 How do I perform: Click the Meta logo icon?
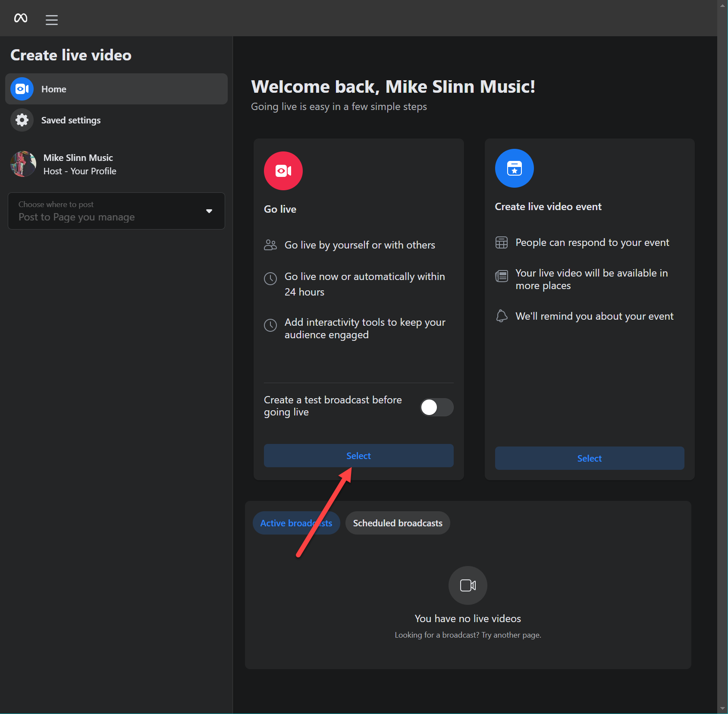[x=21, y=18]
